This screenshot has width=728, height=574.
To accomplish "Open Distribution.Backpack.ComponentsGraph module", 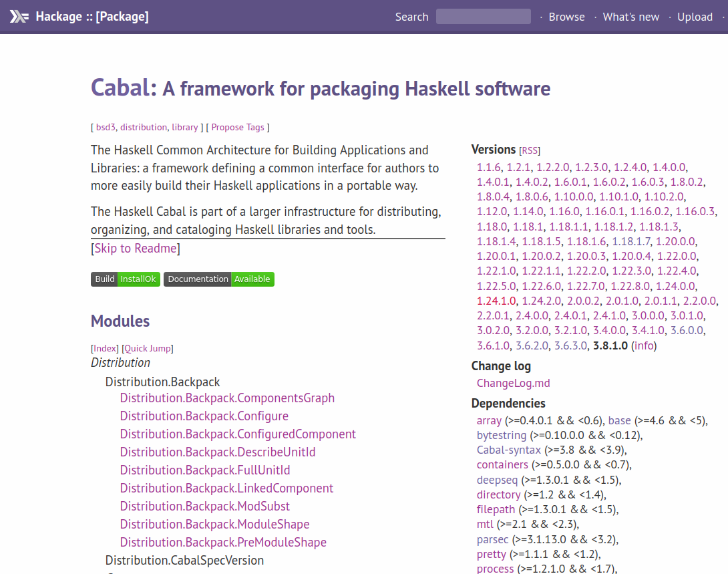I will (x=227, y=398).
